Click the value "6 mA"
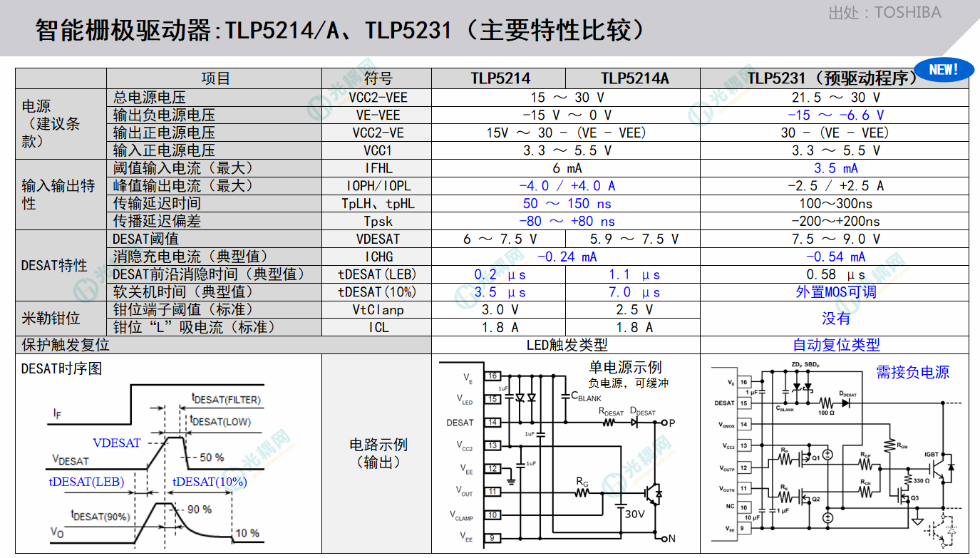Viewport: 980px width, 558px height. coord(567,168)
